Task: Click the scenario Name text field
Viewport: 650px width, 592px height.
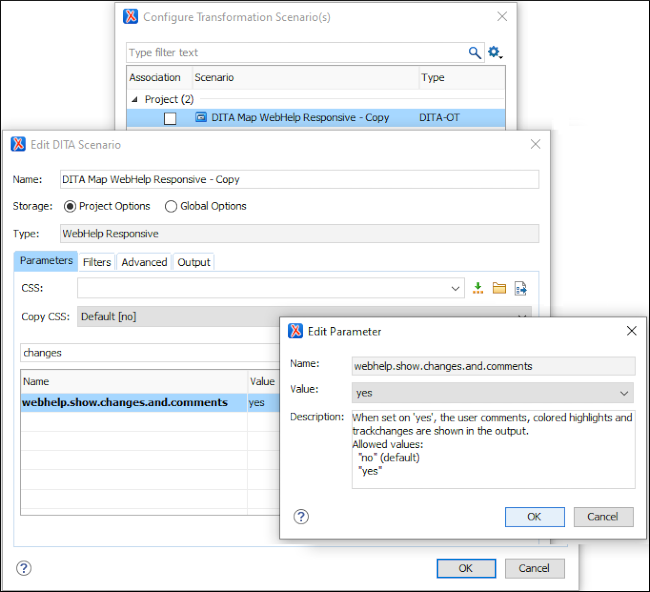Action: pyautogui.click(x=298, y=179)
